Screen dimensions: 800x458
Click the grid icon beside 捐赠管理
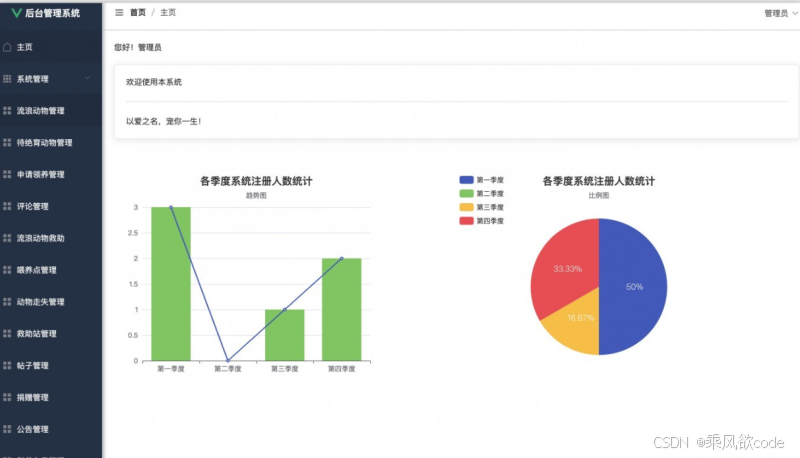tap(7, 397)
